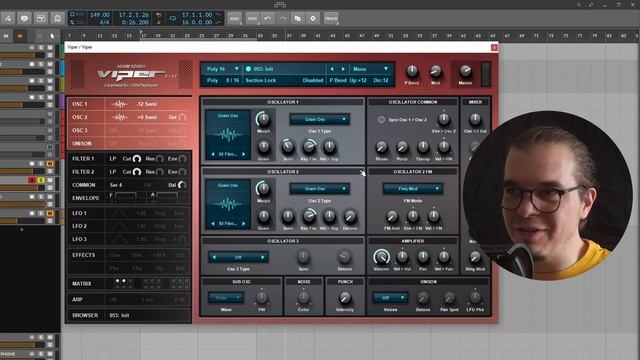The width and height of the screenshot is (640, 360).
Task: Click the Punch Intensity knob
Action: (x=345, y=298)
